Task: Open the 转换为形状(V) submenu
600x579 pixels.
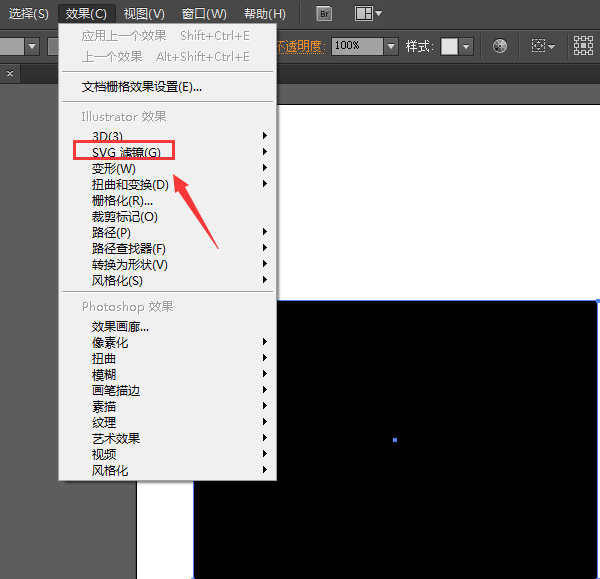Action: pos(168,264)
